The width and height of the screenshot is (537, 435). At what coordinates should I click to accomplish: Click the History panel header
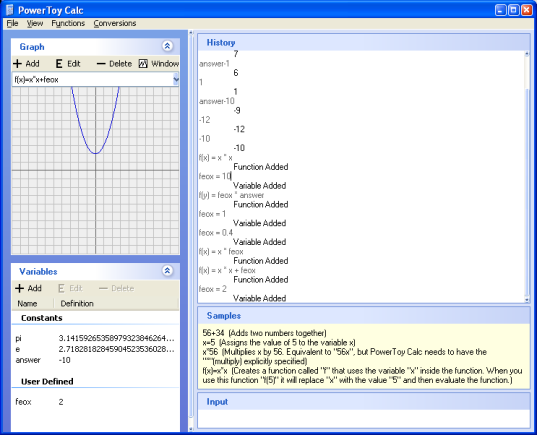tap(363, 42)
